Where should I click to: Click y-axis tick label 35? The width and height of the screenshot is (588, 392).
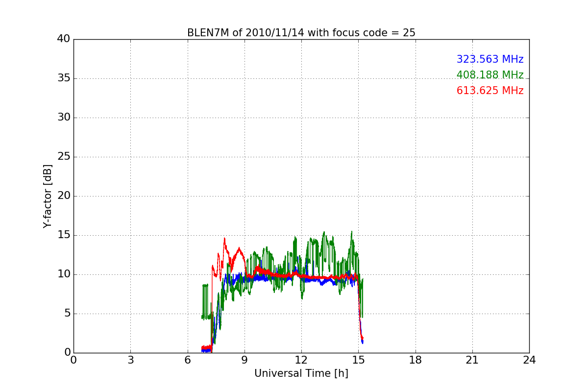point(64,78)
